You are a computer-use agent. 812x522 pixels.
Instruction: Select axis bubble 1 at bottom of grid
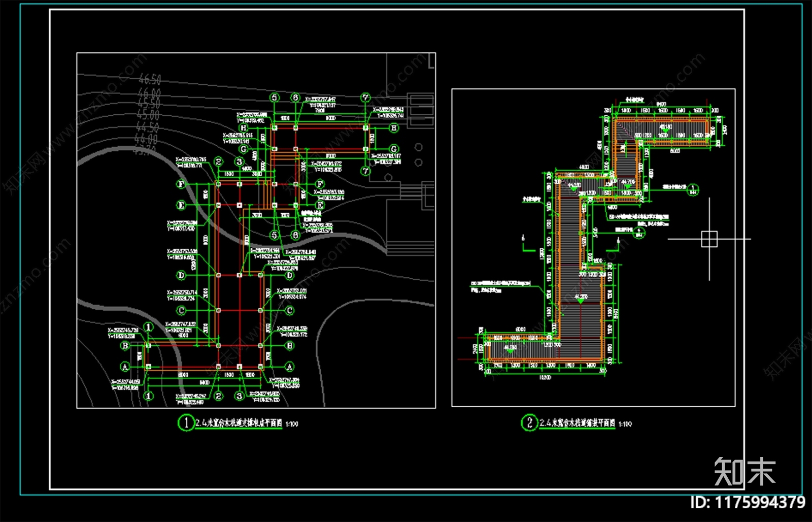point(148,396)
